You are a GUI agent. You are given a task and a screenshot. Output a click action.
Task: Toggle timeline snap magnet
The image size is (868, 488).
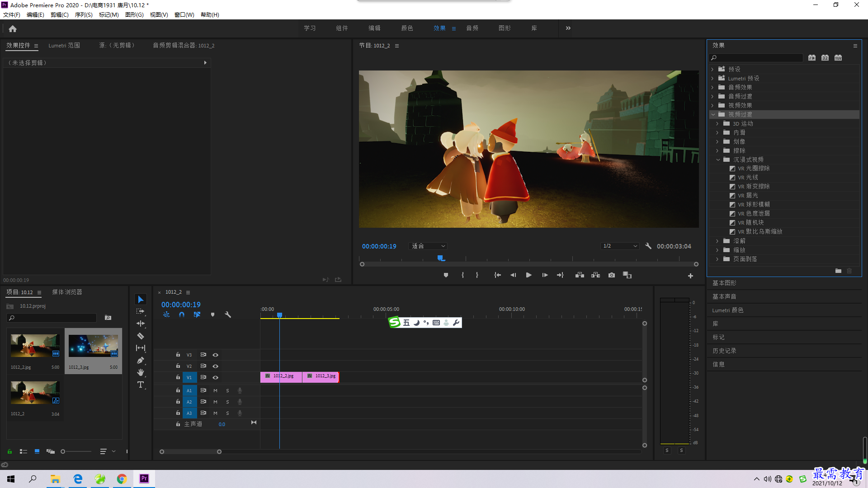[182, 314]
